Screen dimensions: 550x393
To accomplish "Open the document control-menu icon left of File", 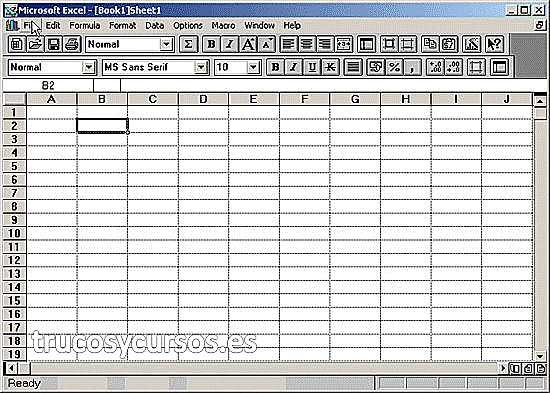I will coord(12,25).
